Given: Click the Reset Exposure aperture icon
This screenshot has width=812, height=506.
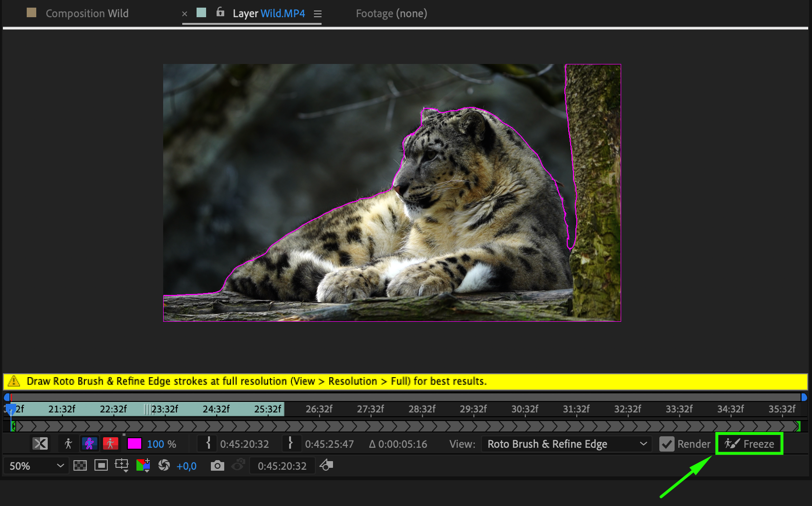Looking at the screenshot, I should pyautogui.click(x=164, y=465).
